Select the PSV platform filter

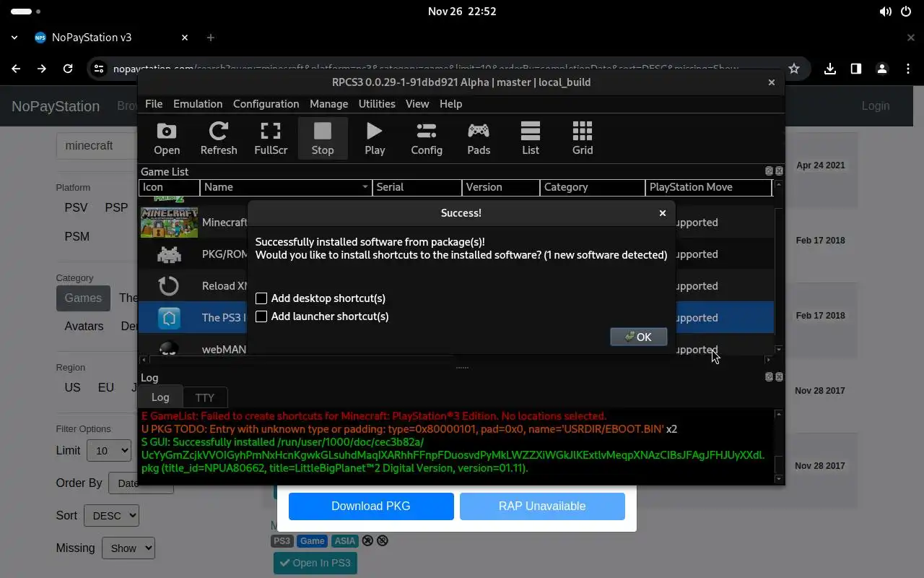tap(76, 207)
